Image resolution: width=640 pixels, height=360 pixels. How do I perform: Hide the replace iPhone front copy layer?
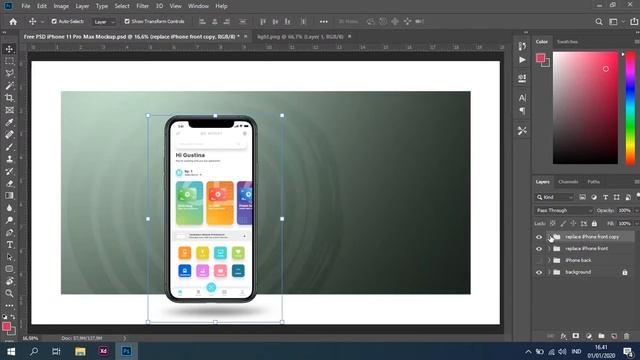point(539,237)
